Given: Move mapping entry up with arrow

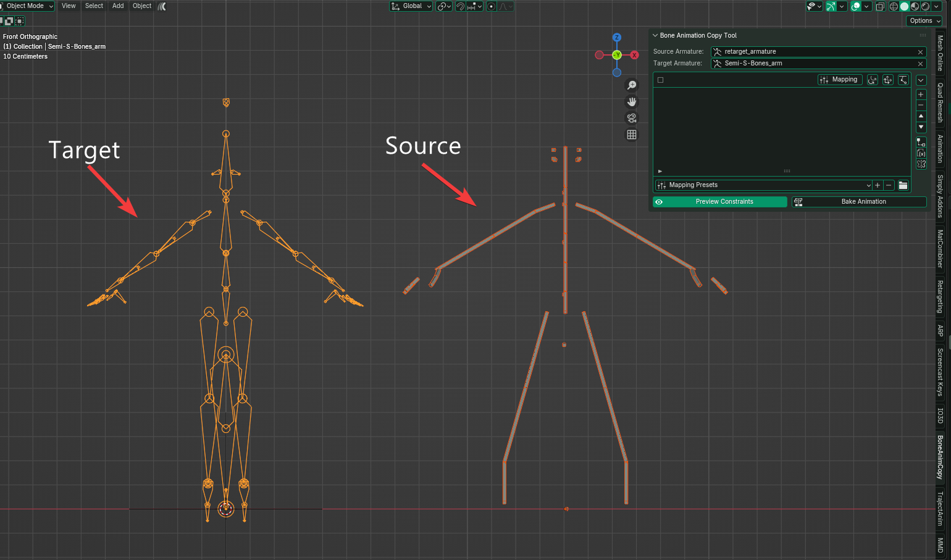Looking at the screenshot, I should coord(921,116).
